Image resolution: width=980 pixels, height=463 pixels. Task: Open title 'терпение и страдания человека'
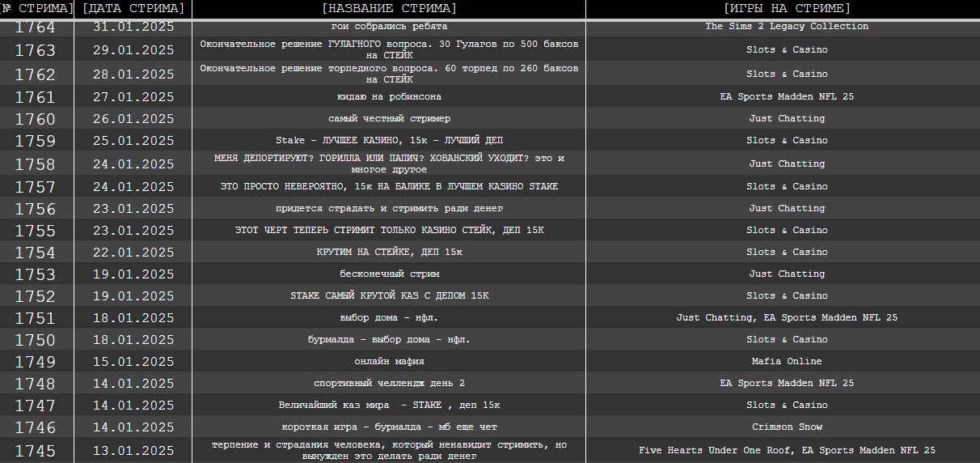pyautogui.click(x=389, y=451)
